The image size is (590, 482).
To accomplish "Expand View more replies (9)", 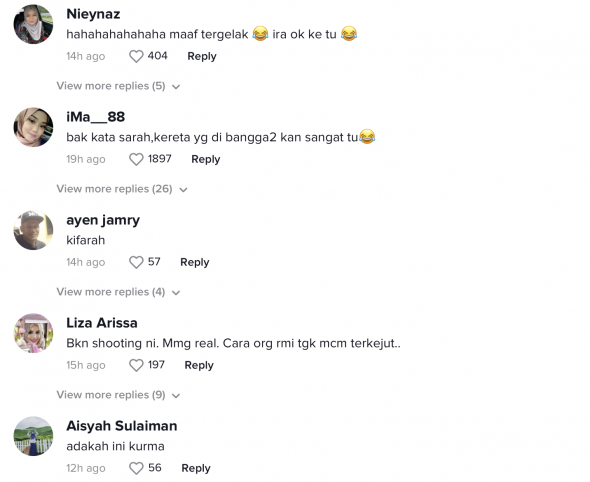I will pyautogui.click(x=118, y=395).
